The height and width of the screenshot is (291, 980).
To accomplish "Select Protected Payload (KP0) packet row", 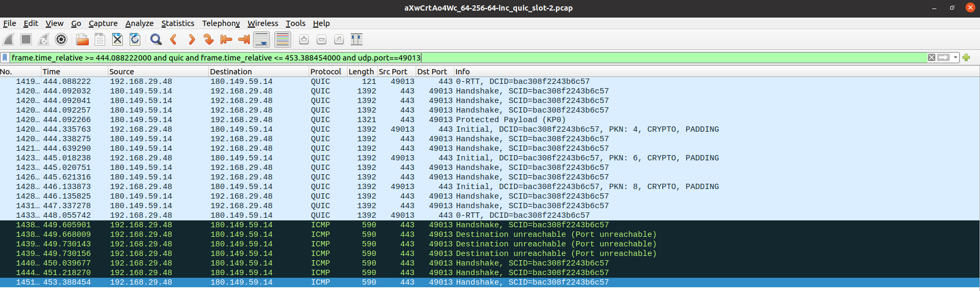I will click(x=489, y=120).
